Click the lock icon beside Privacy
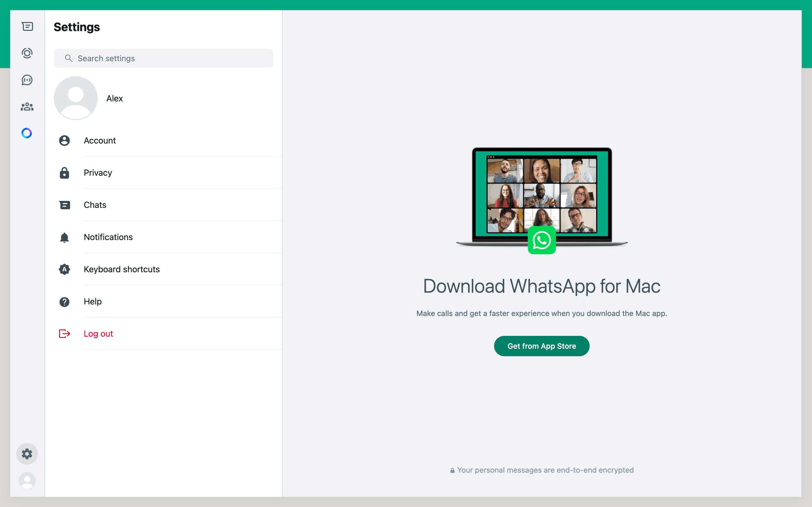The image size is (812, 507). pos(64,173)
